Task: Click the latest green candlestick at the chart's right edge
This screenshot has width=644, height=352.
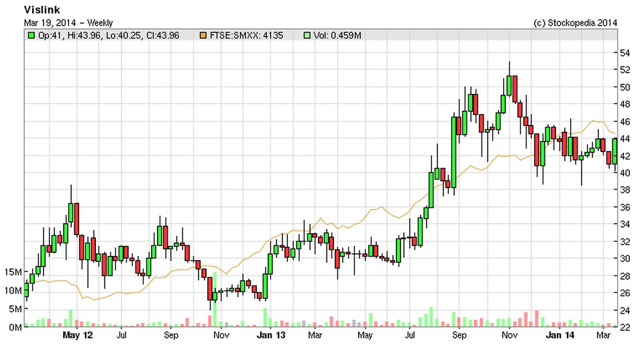Action: tap(615, 151)
